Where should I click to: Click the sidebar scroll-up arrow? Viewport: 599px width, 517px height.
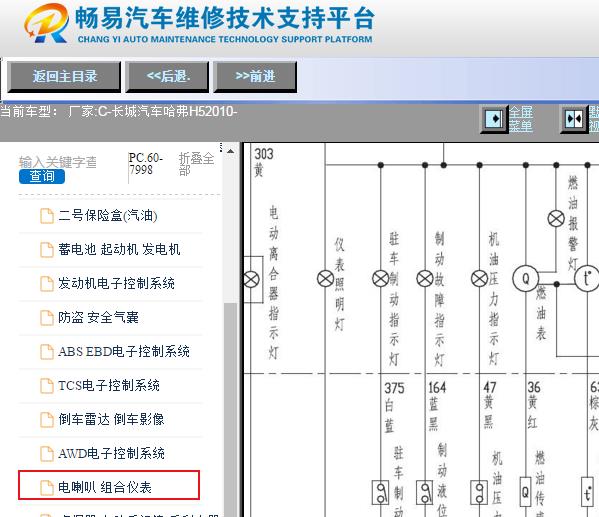coord(230,151)
